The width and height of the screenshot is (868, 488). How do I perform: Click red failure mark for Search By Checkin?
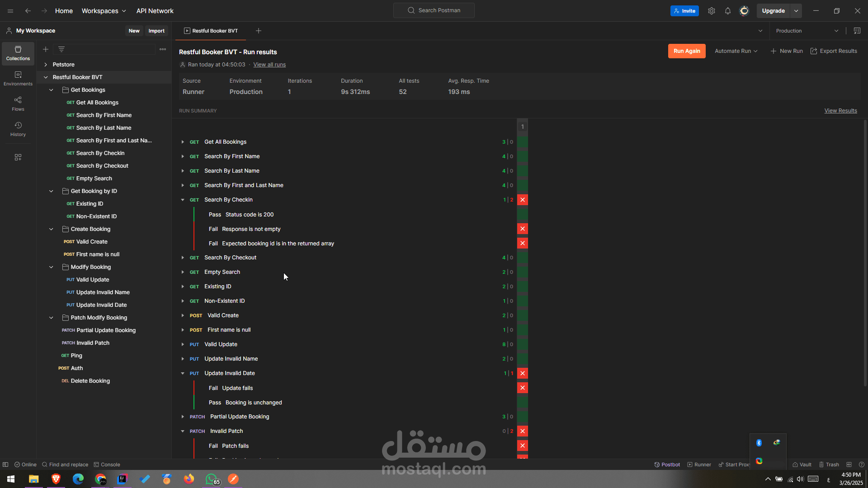(523, 200)
